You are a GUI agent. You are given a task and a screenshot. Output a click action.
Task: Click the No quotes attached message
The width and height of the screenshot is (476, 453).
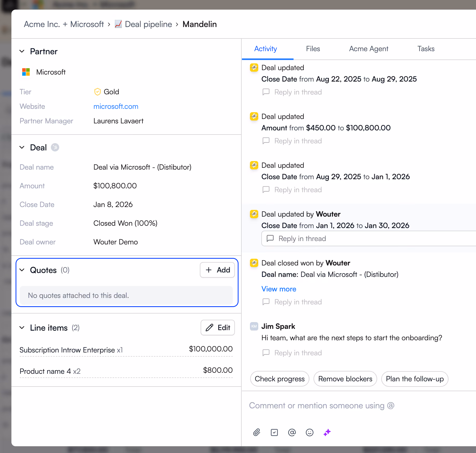click(x=78, y=296)
